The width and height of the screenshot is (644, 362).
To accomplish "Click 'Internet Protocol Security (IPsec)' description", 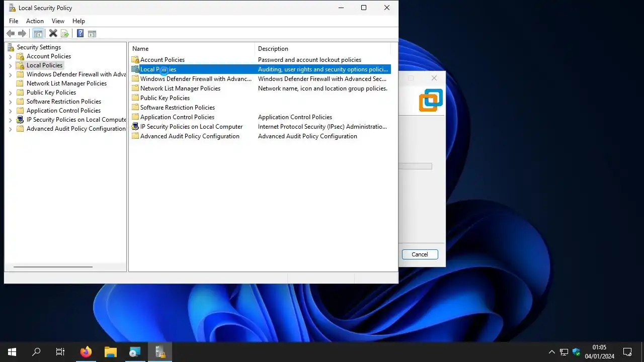I will (323, 127).
